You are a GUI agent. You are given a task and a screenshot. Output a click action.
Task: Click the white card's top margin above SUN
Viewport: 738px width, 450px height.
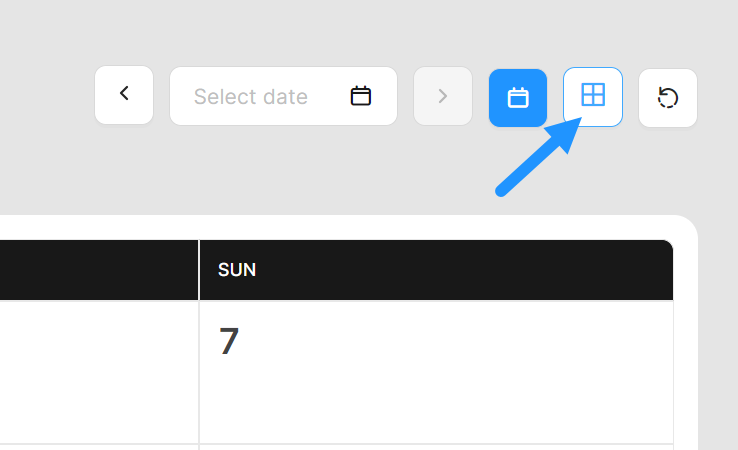point(436,227)
